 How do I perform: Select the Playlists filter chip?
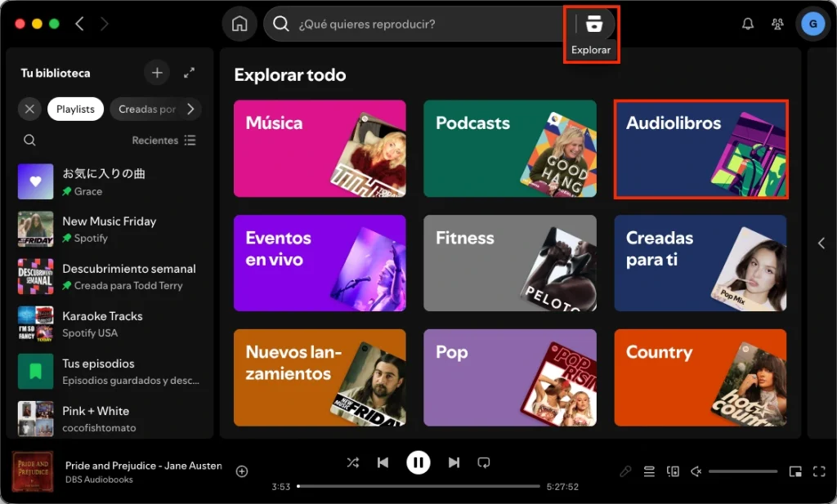pyautogui.click(x=75, y=109)
